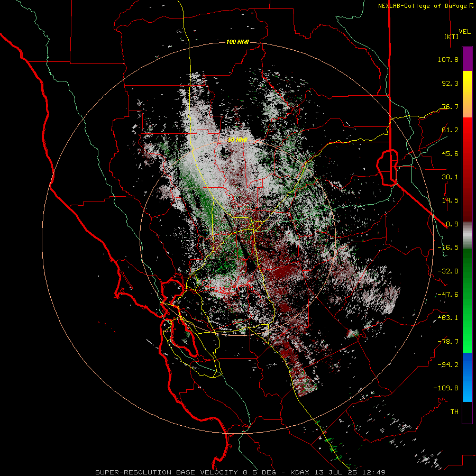Select the -94.2 scale label
This screenshot has height=476, width=476.
tap(448, 364)
